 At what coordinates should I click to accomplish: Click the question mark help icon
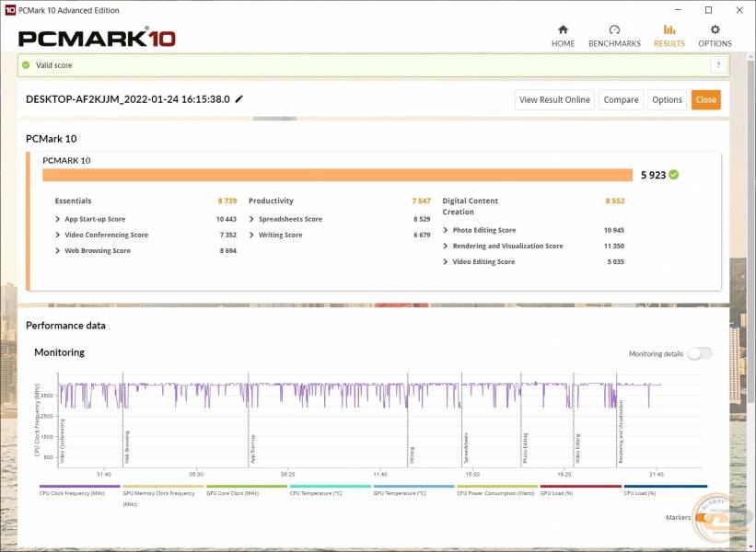(x=718, y=65)
